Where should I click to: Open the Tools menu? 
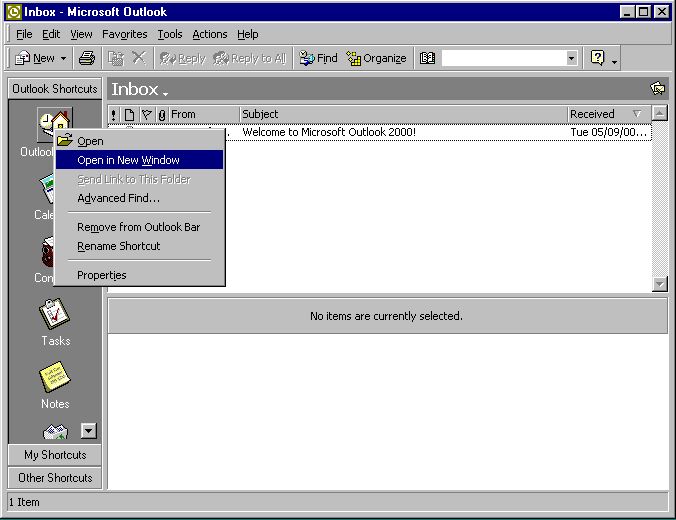click(x=170, y=34)
